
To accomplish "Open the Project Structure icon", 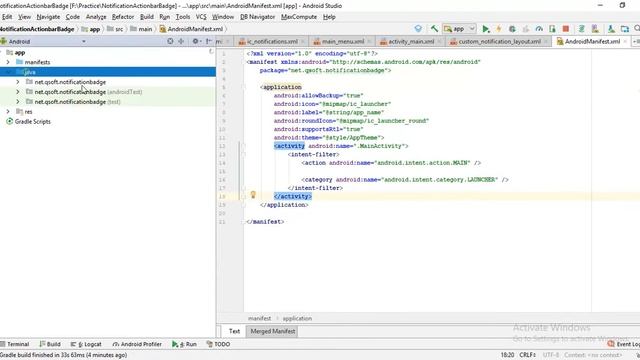I will [x=624, y=29].
